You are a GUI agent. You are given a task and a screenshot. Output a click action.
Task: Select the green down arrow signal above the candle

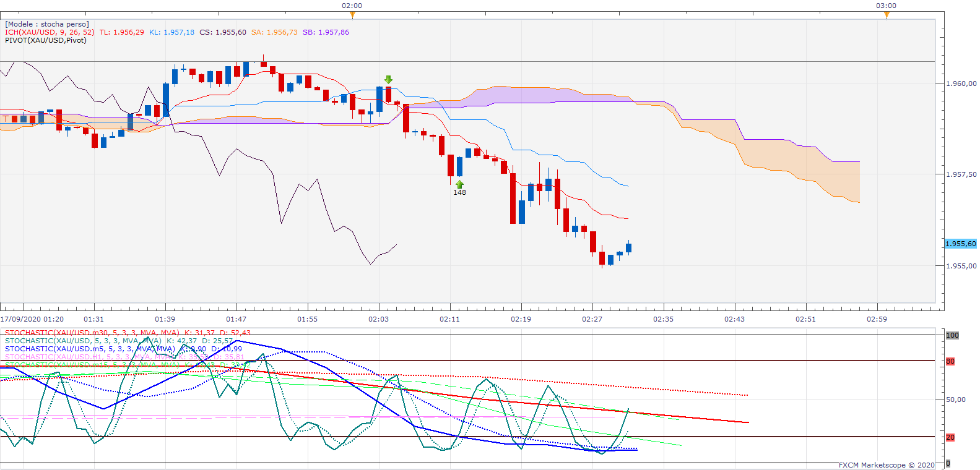click(388, 80)
